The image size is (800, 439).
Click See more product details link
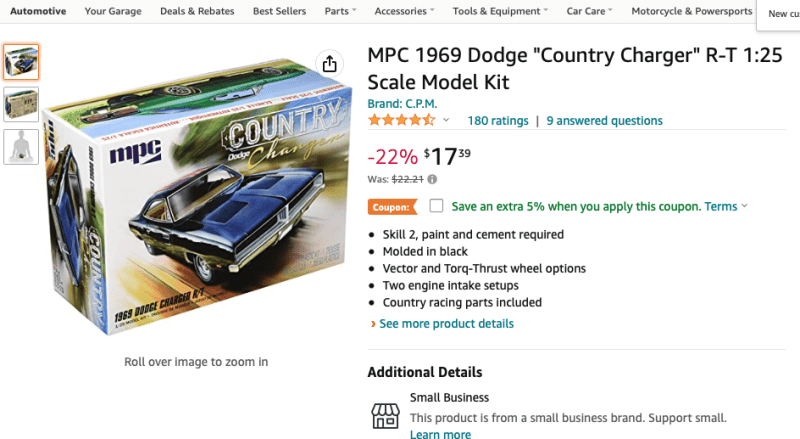point(446,324)
